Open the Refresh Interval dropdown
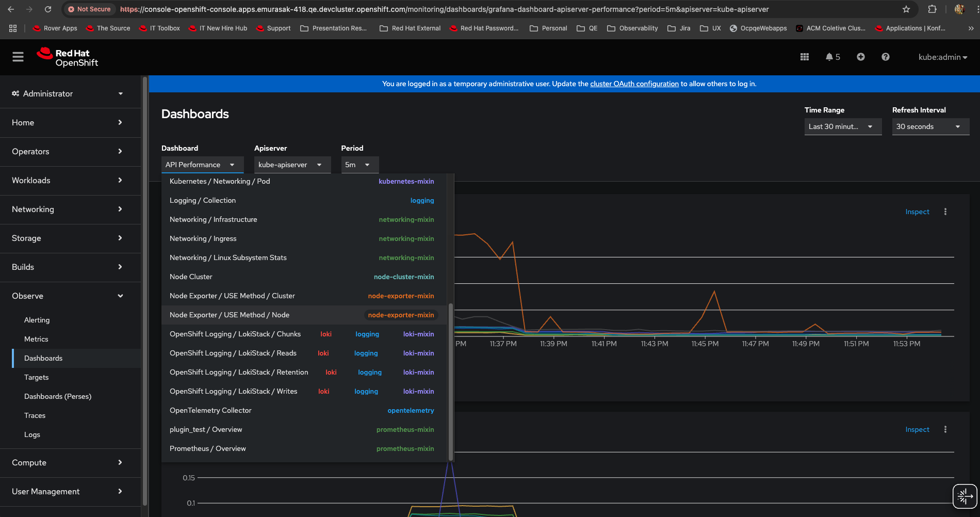The image size is (980, 517). tap(930, 127)
